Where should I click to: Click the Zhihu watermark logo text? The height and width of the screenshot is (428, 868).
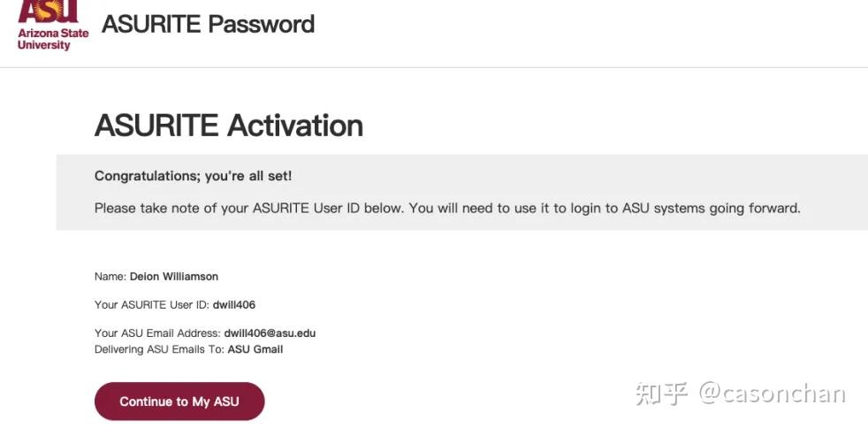tap(661, 394)
